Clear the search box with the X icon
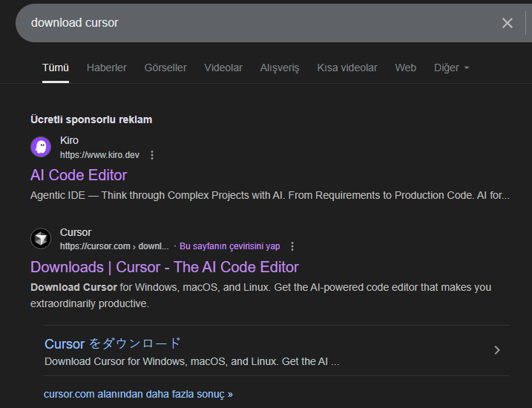532x408 pixels. [508, 23]
